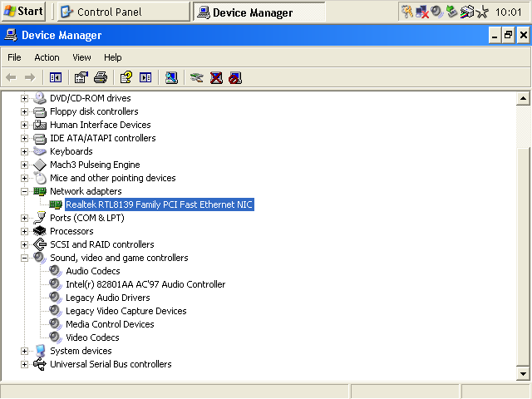Viewport: 532px width, 399px height.
Task: Toggle the action pane toolbar icon
Action: [145, 77]
